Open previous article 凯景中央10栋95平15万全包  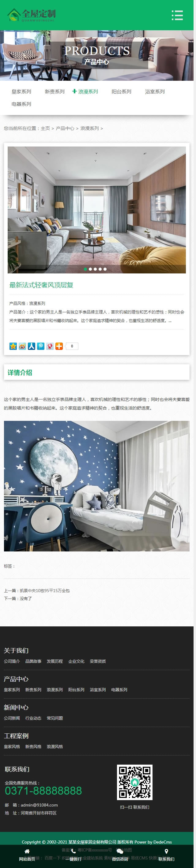(44, 591)
